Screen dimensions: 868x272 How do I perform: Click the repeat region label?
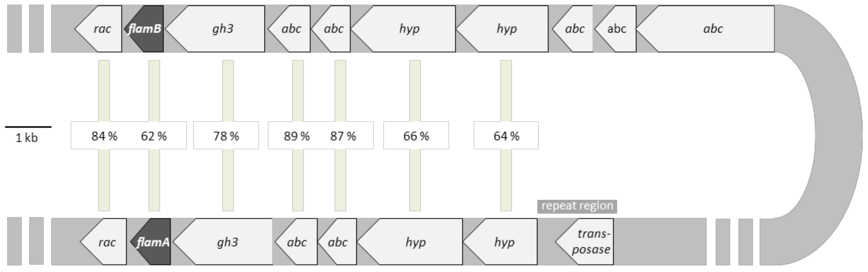point(577,206)
